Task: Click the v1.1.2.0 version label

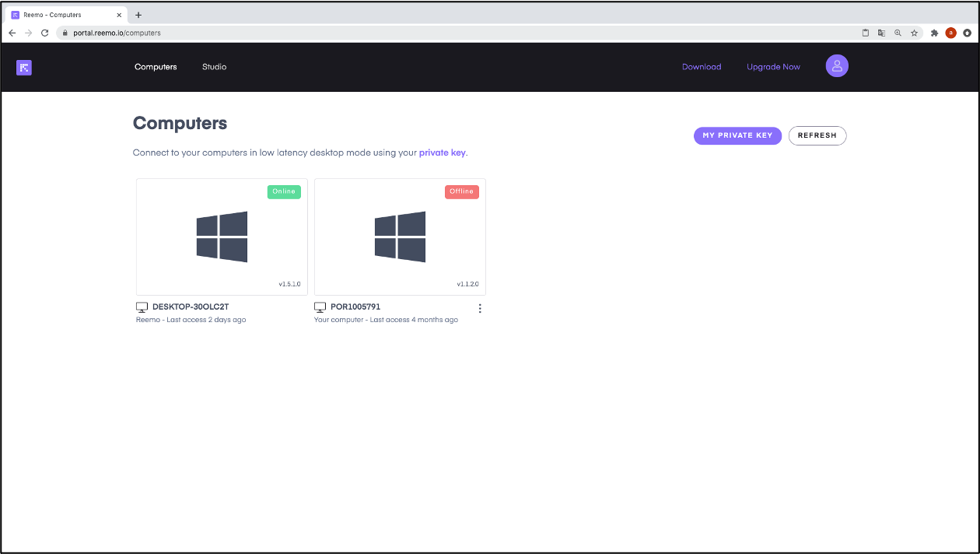Action: (x=467, y=285)
